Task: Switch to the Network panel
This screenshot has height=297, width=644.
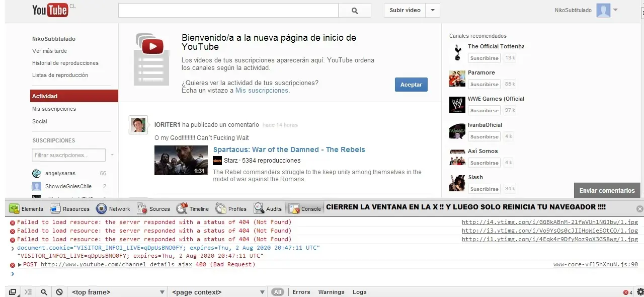Action: [x=113, y=208]
